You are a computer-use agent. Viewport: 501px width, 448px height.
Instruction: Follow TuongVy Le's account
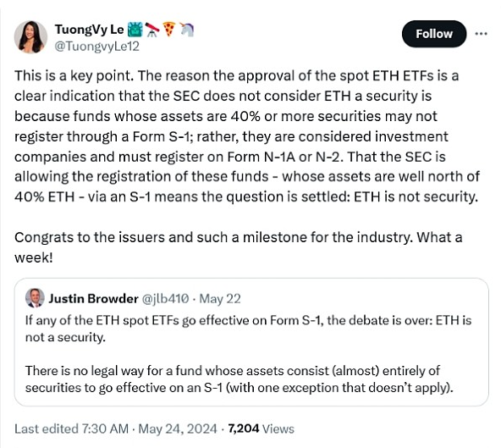pos(434,34)
